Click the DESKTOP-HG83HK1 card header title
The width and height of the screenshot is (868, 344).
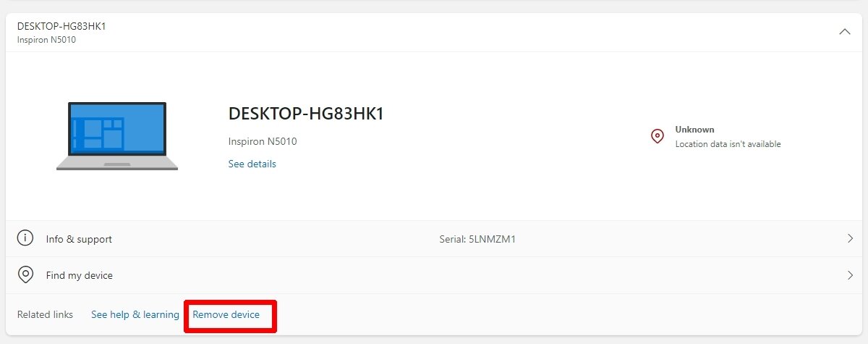point(61,26)
